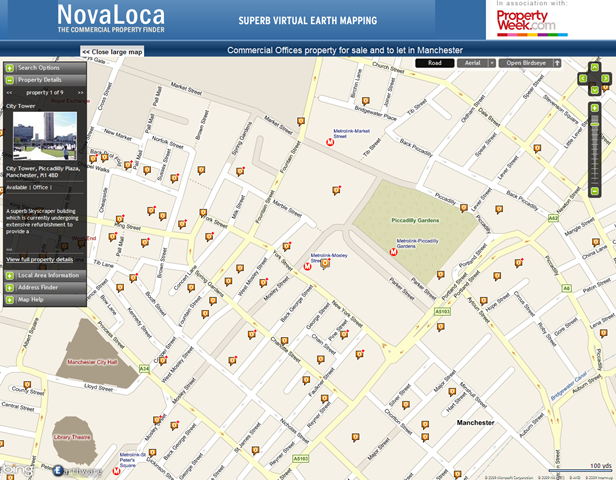The image size is (616, 480).
Task: Click the zoom slider handle
Action: 595,125
